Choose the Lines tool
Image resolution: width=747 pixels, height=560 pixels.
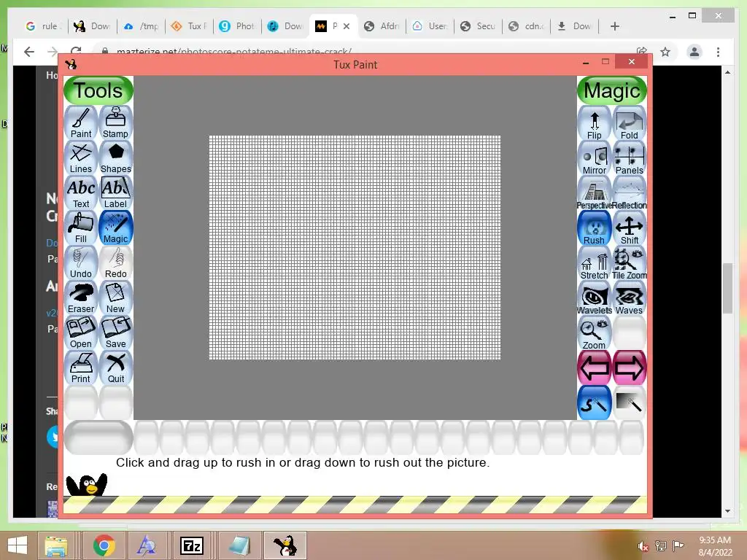(81, 158)
